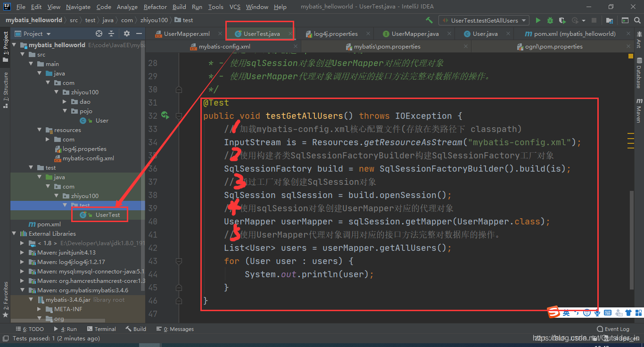Collapse External Libraries node
Image resolution: width=644 pixels, height=347 pixels.
[x=14, y=234]
